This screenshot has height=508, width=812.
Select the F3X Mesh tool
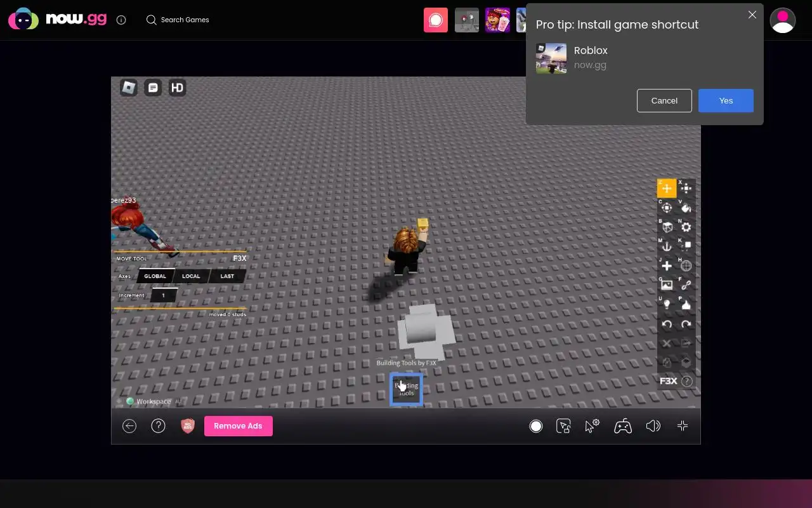point(686,266)
